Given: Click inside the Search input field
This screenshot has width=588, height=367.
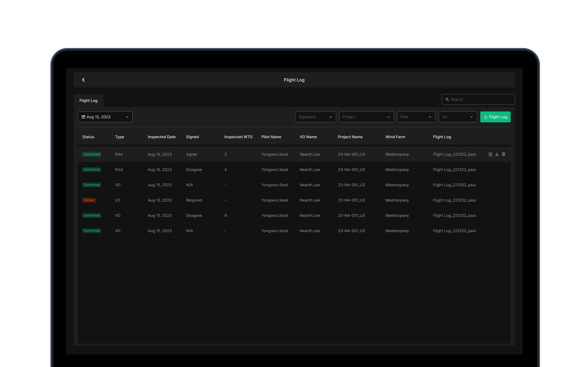Looking at the screenshot, I should coord(478,99).
